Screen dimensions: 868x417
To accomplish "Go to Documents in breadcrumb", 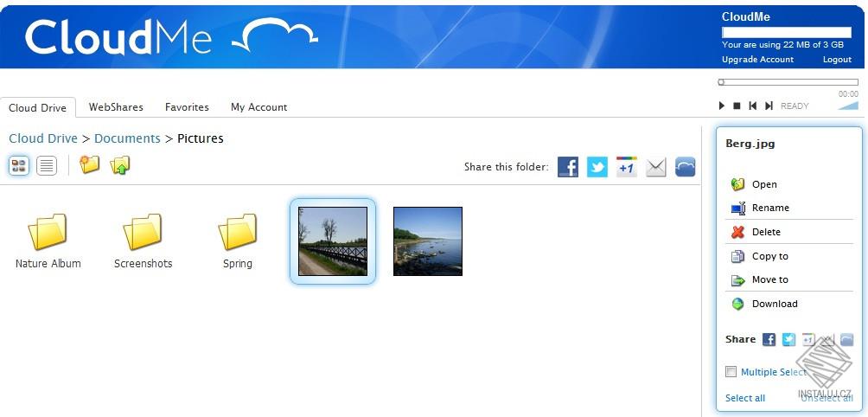I will (x=127, y=138).
